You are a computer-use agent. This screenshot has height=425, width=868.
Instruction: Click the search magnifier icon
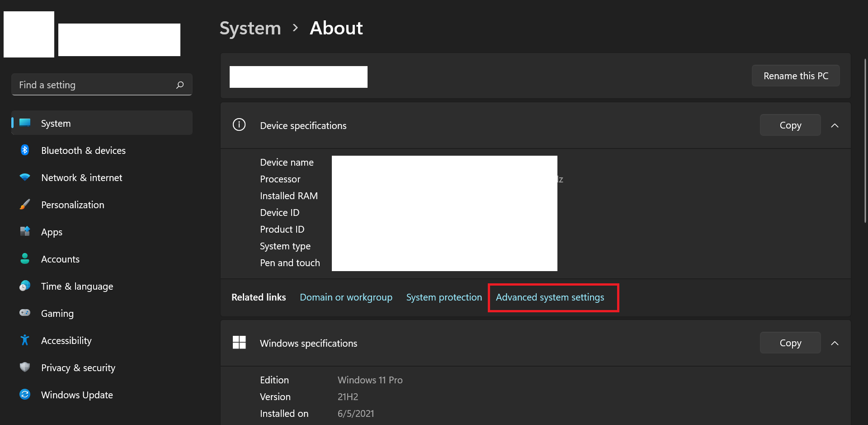pyautogui.click(x=180, y=85)
